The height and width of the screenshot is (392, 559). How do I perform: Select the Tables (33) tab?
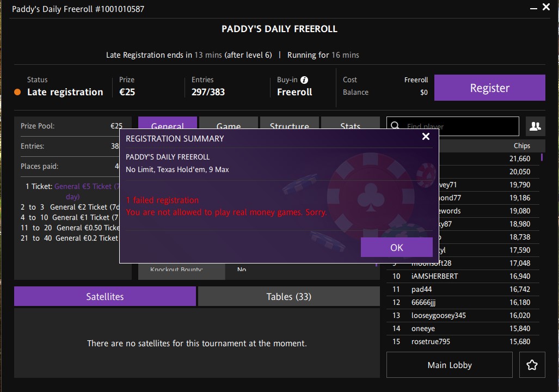(289, 296)
